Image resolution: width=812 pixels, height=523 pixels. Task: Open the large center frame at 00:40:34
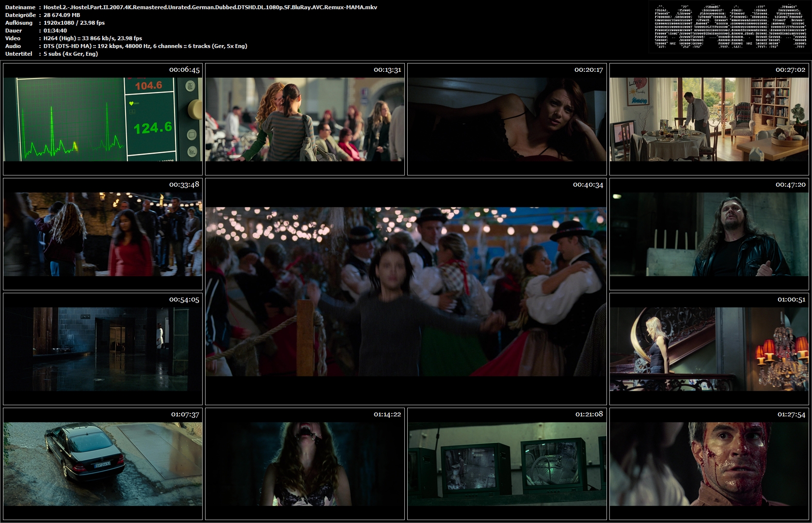pyautogui.click(x=406, y=292)
